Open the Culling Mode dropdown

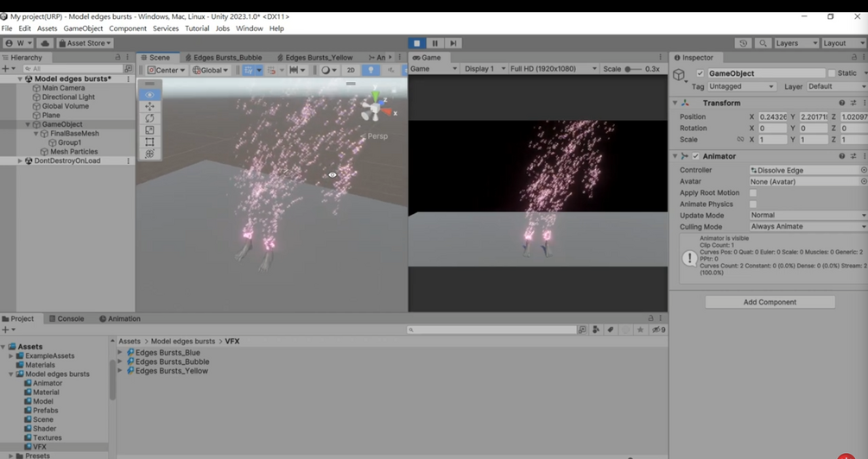pyautogui.click(x=808, y=227)
